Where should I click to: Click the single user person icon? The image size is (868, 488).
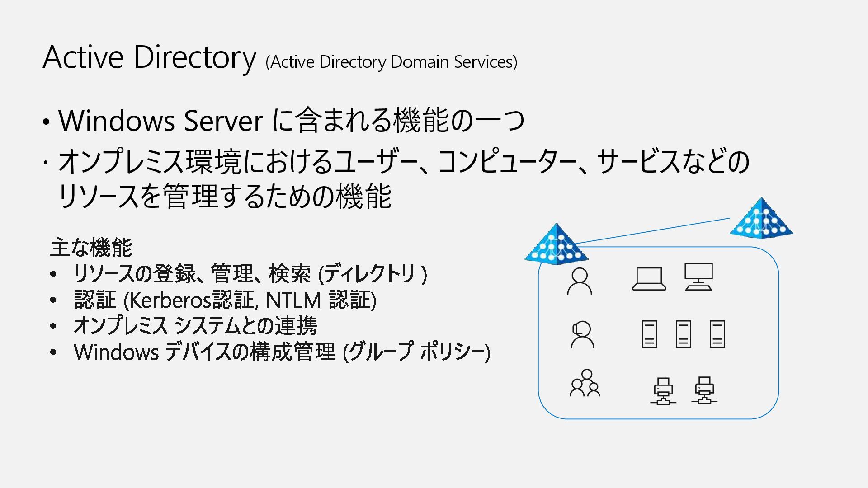[579, 282]
